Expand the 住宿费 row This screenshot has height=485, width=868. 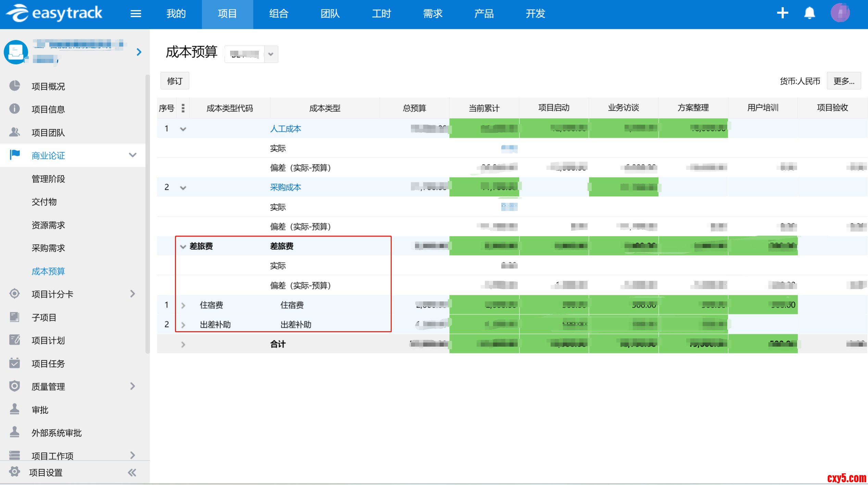point(183,306)
